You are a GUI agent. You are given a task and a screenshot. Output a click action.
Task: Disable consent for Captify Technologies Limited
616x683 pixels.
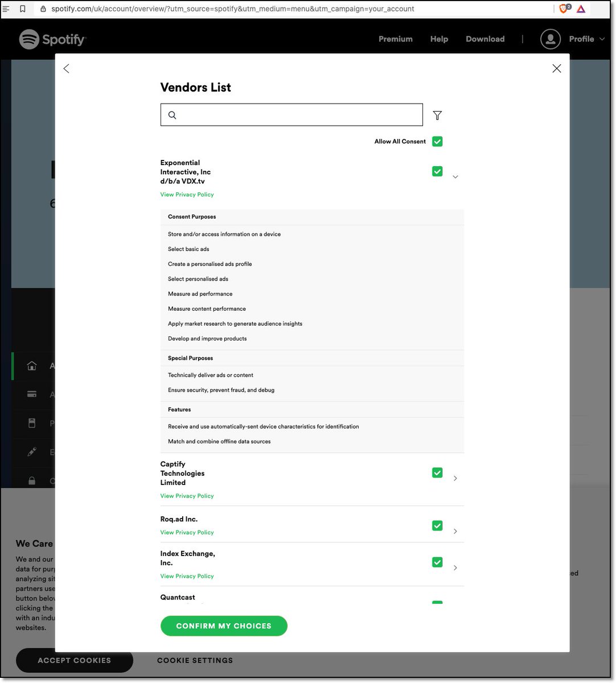[437, 472]
